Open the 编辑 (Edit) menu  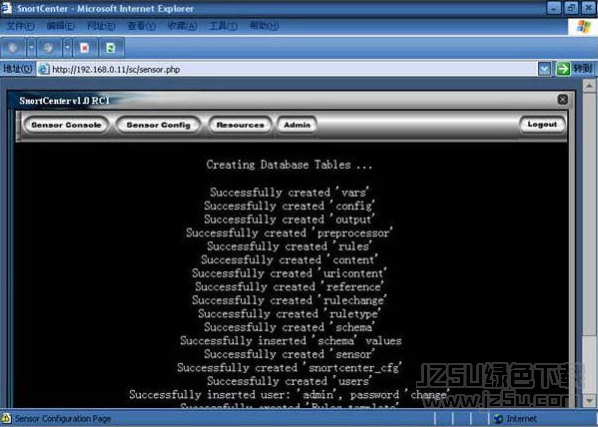60,26
